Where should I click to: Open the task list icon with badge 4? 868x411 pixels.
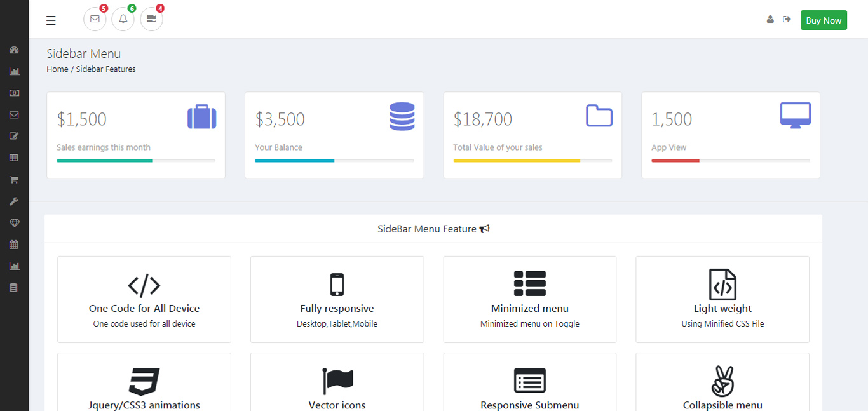[151, 19]
